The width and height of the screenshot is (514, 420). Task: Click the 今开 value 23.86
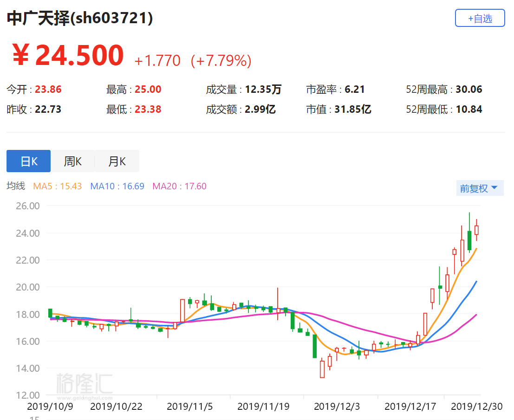[48, 89]
